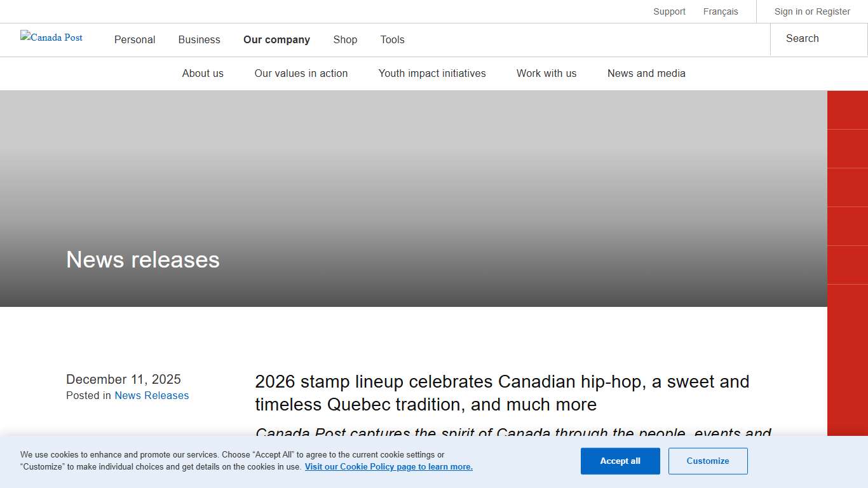Go to the Shop section
The width and height of the screenshot is (868, 488).
345,39
